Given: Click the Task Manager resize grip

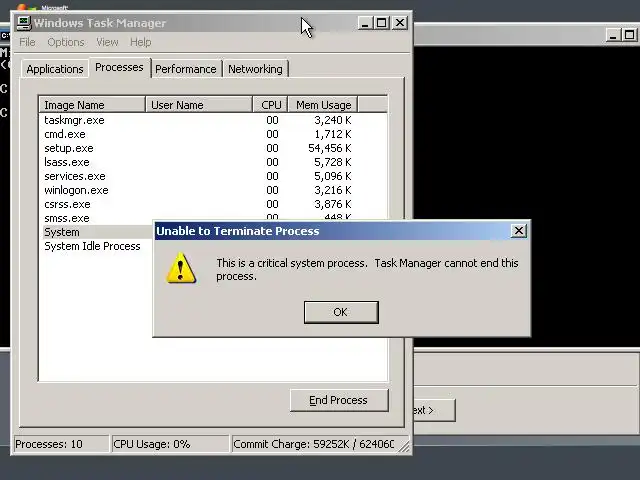Looking at the screenshot, I should point(404,447).
